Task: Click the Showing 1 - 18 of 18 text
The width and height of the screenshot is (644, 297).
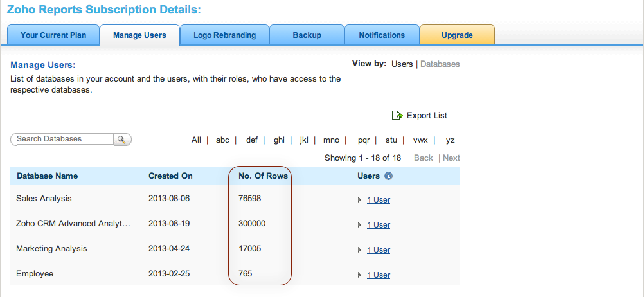Action: coord(362,157)
